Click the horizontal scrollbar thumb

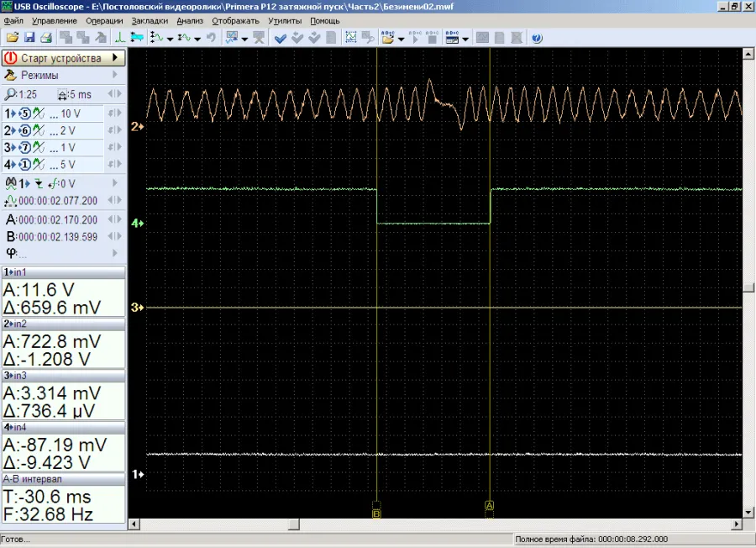pos(294,524)
